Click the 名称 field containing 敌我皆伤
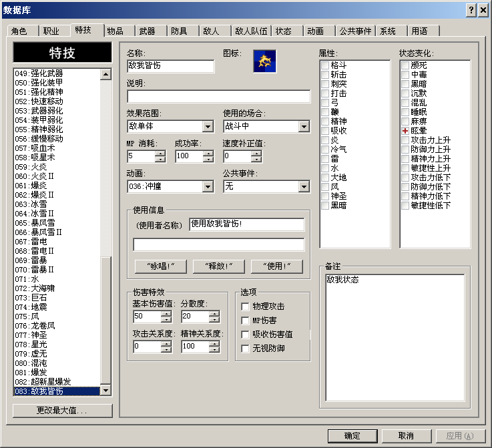The image size is (492, 448). click(x=171, y=66)
